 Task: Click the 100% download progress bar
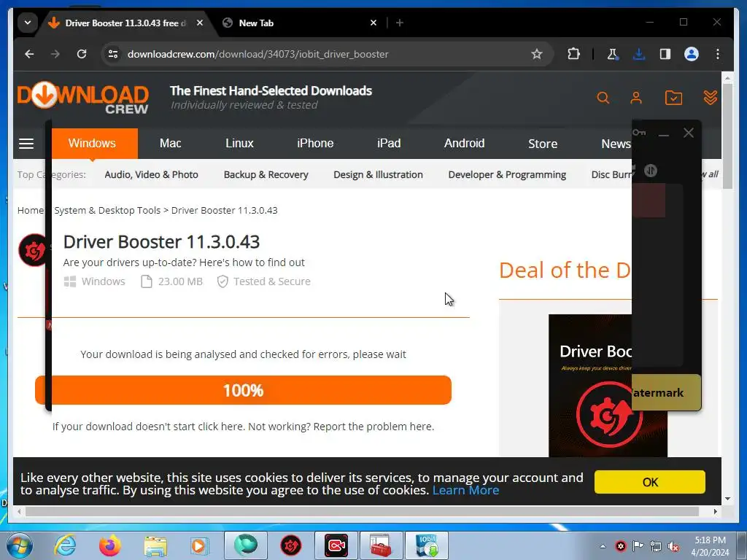pyautogui.click(x=243, y=391)
